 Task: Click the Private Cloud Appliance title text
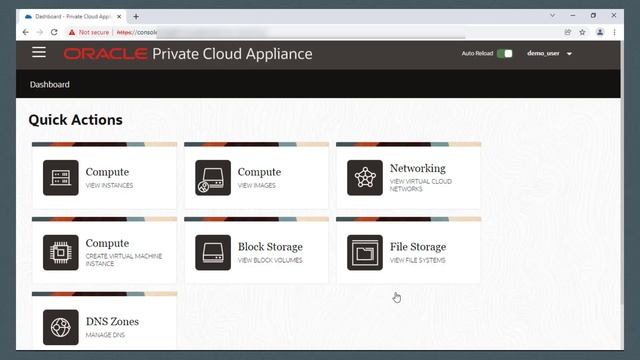click(232, 54)
